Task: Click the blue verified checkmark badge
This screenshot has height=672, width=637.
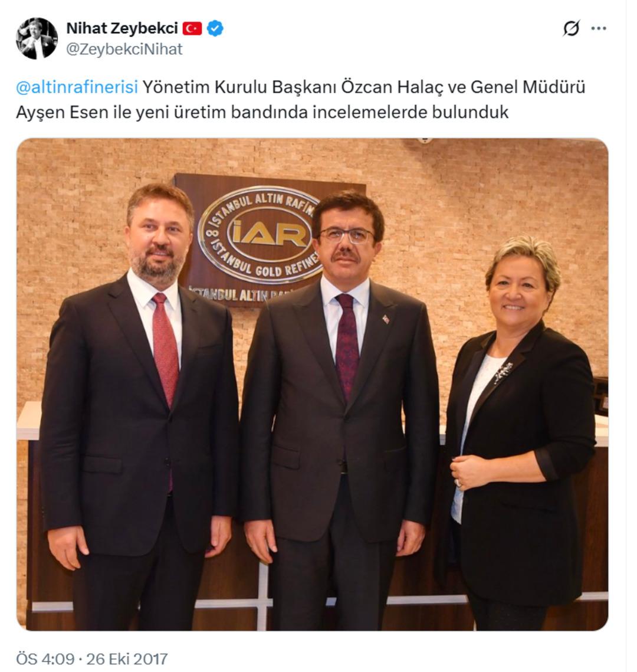Action: (215, 28)
